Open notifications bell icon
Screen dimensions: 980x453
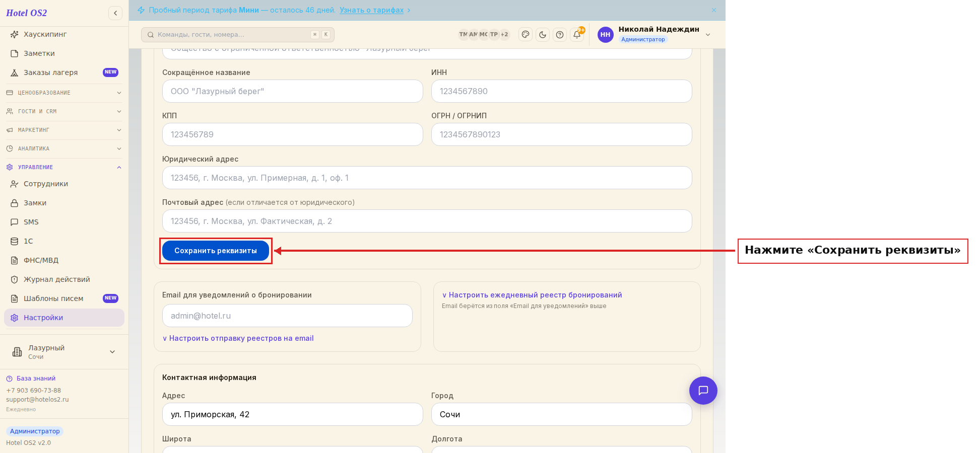click(x=577, y=35)
